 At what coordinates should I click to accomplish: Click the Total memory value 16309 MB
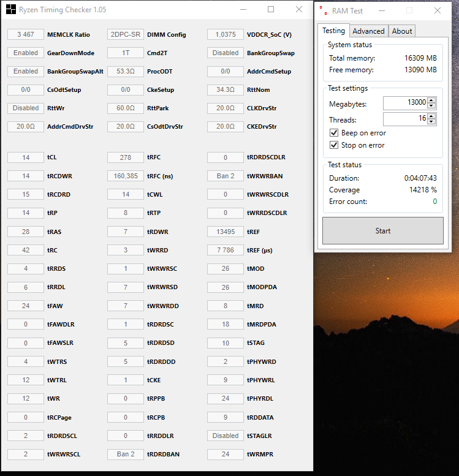click(420, 58)
